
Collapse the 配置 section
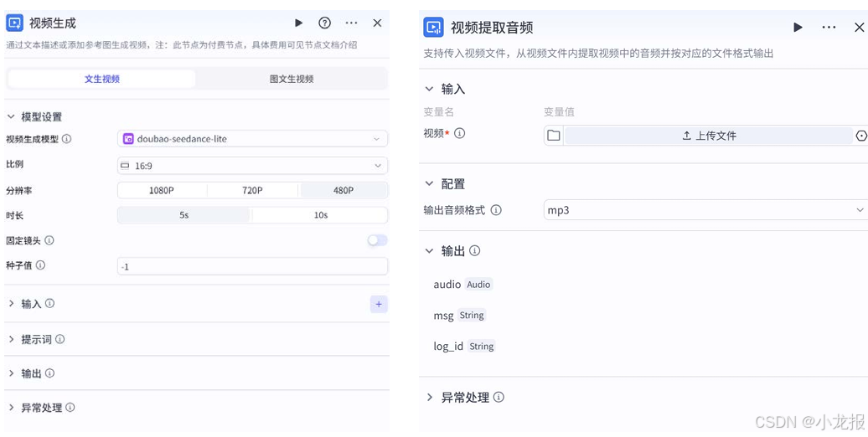[x=429, y=183]
